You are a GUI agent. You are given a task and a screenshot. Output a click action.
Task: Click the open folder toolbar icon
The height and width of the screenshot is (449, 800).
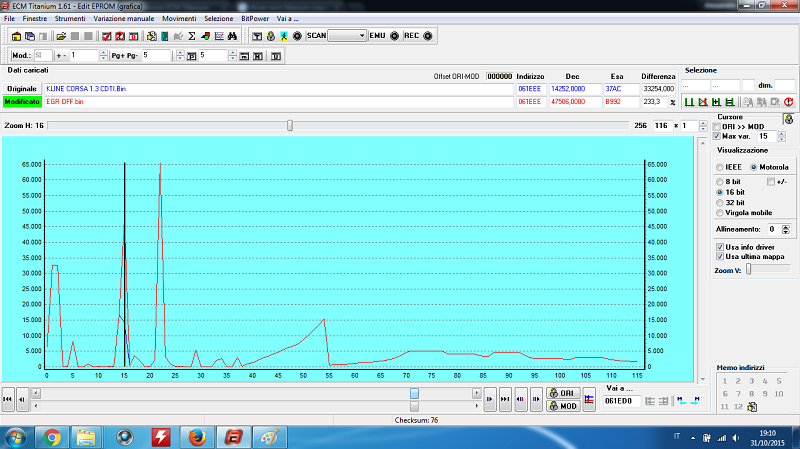61,35
